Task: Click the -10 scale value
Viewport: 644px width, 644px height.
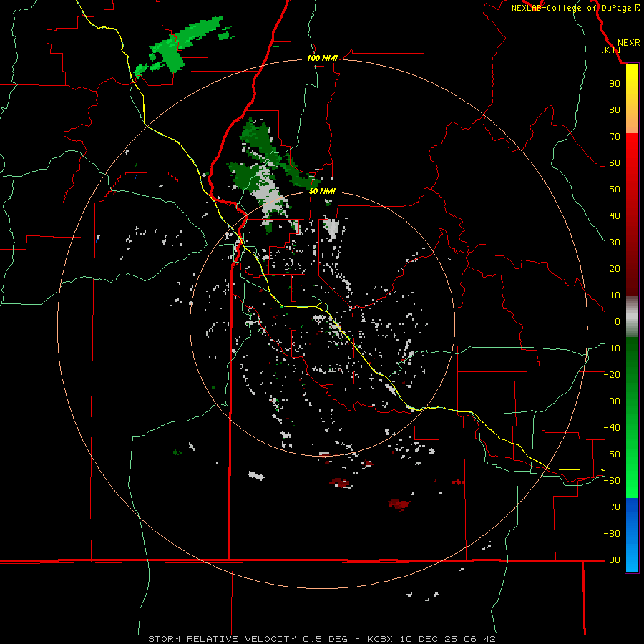Action: click(x=612, y=348)
